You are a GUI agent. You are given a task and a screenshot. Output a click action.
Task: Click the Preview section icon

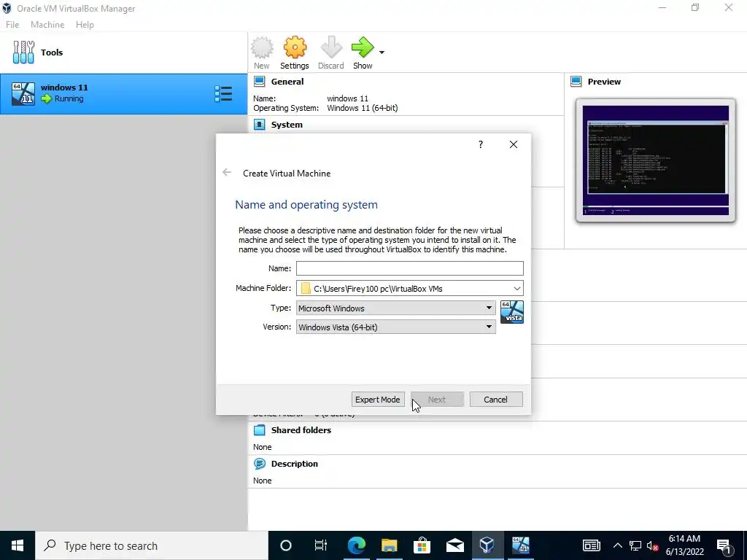tap(576, 82)
